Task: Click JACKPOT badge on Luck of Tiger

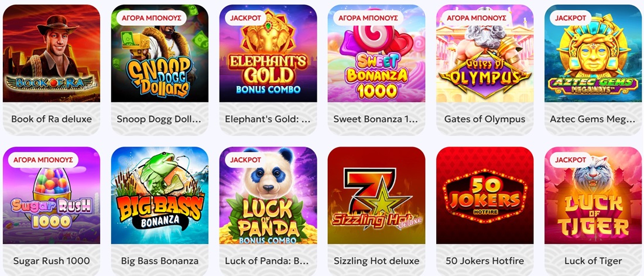Action: [x=570, y=160]
